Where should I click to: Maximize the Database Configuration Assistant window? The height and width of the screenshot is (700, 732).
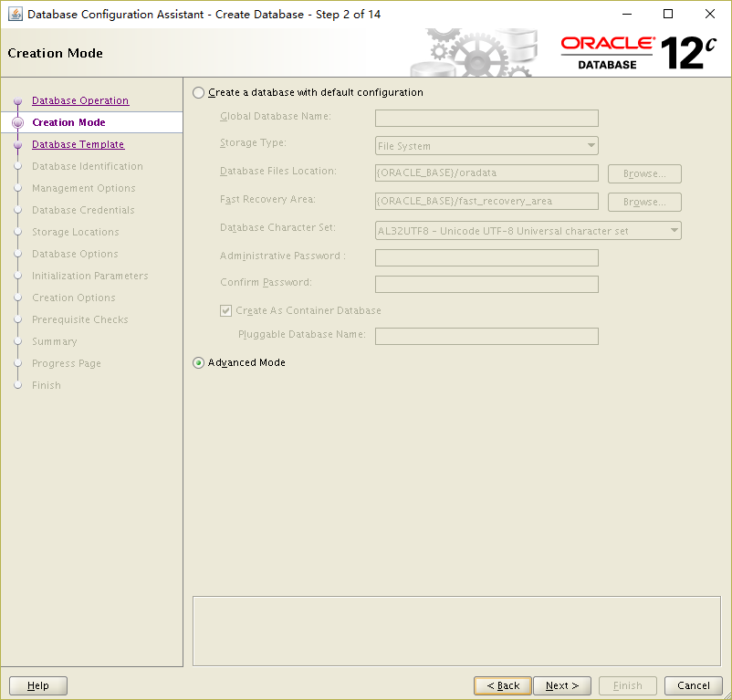pyautogui.click(x=668, y=14)
